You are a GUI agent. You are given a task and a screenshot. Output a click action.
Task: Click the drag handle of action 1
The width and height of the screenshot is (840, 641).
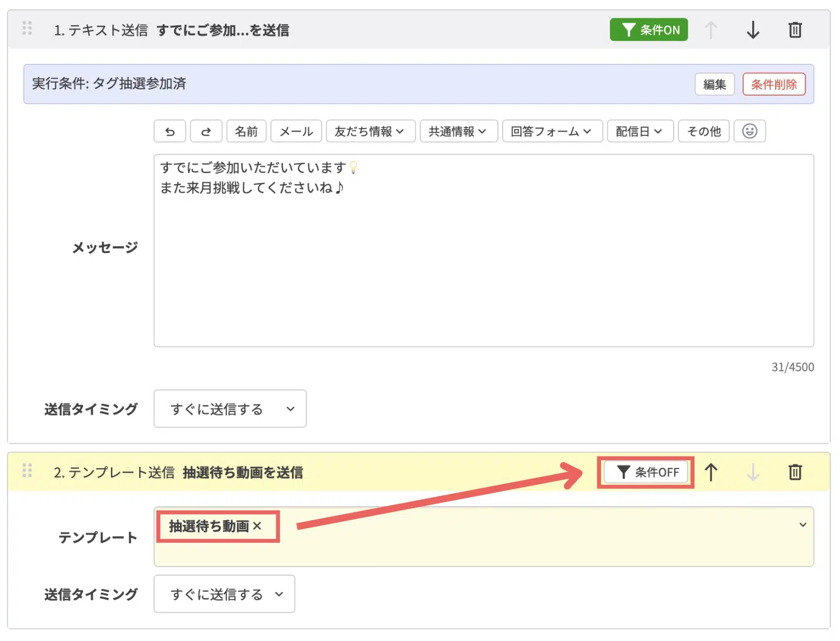pyautogui.click(x=27, y=28)
